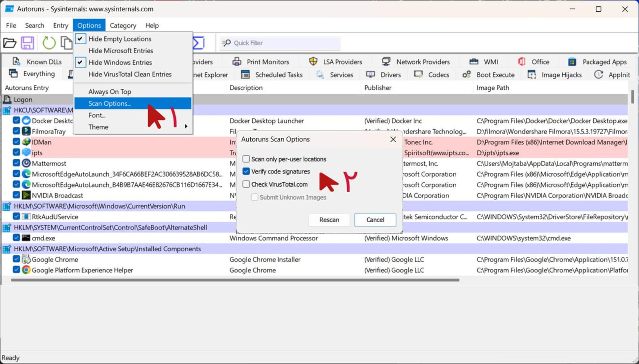This screenshot has width=639, height=364.
Task: Switch to the Known DLLs tab
Action: (37, 62)
